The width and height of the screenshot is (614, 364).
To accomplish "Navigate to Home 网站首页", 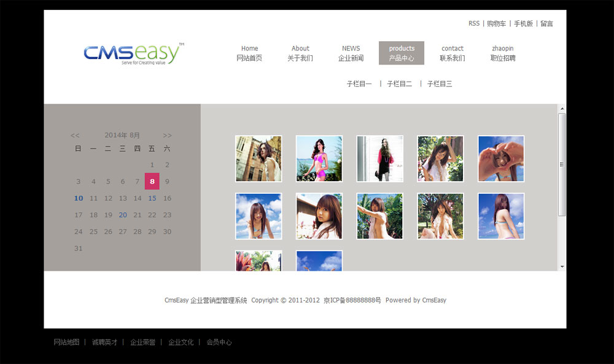I will (x=249, y=53).
